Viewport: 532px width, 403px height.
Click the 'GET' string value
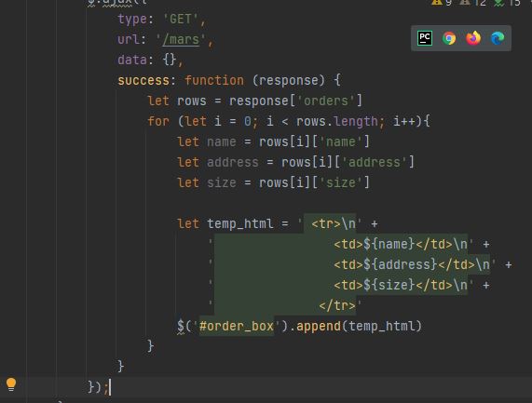[x=181, y=19]
